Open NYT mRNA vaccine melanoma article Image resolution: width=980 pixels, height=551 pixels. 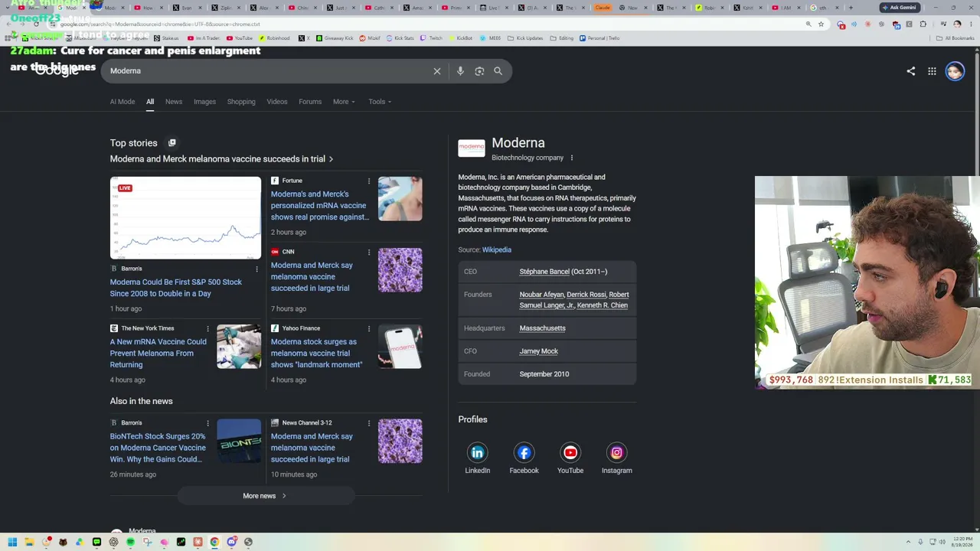tap(158, 354)
